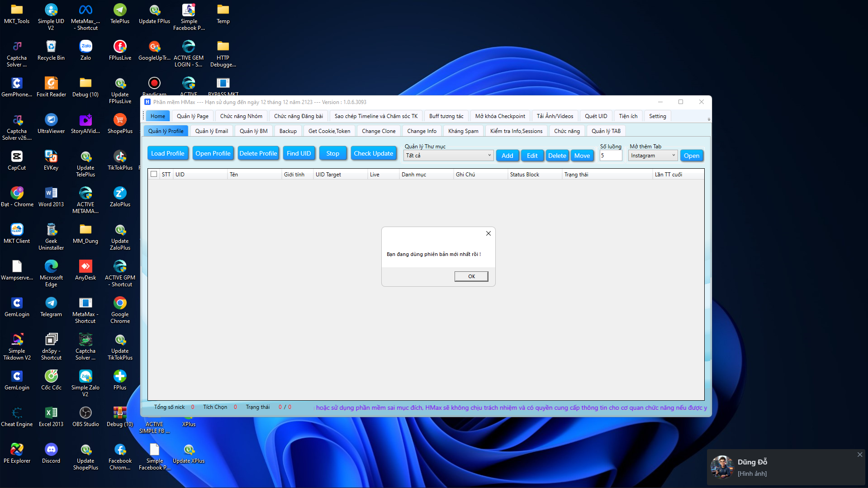Switch to the Quản lý Page tab
Image resolution: width=868 pixels, height=488 pixels.
point(193,116)
